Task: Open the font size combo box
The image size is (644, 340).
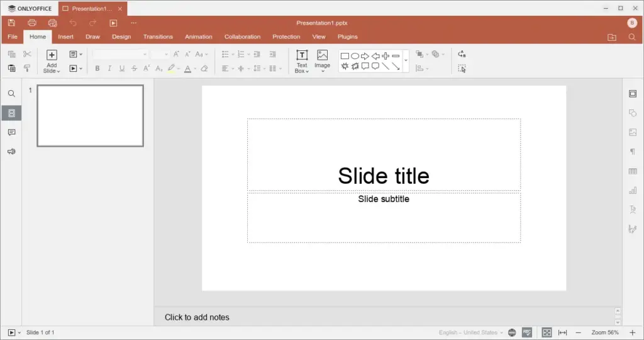Action: coord(160,54)
